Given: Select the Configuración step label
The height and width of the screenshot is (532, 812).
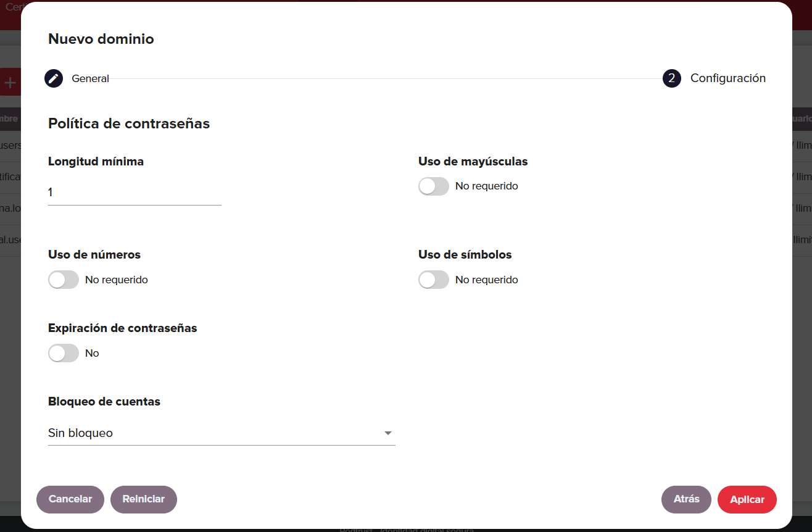Looking at the screenshot, I should (728, 78).
